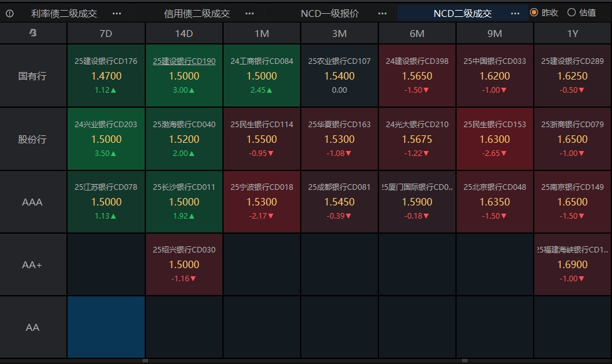Click the 24光大银行CD210 cell
Image resolution: width=612 pixels, height=364 pixels.
click(417, 138)
